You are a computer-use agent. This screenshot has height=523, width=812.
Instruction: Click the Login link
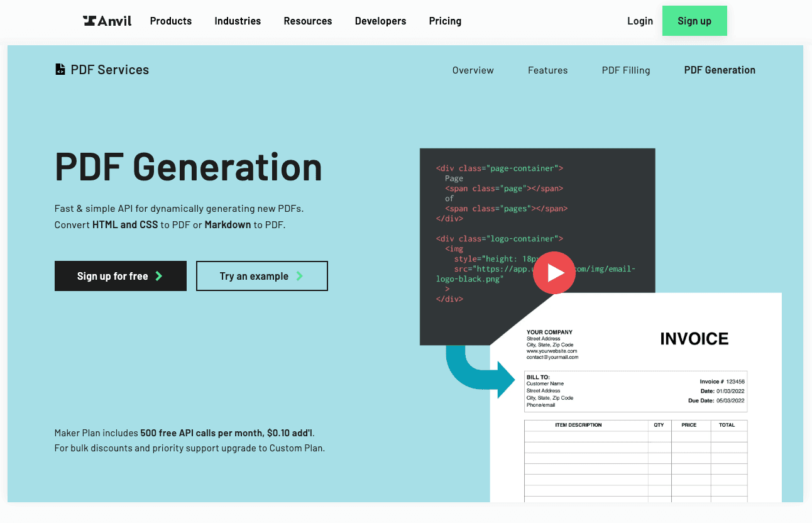pos(640,21)
